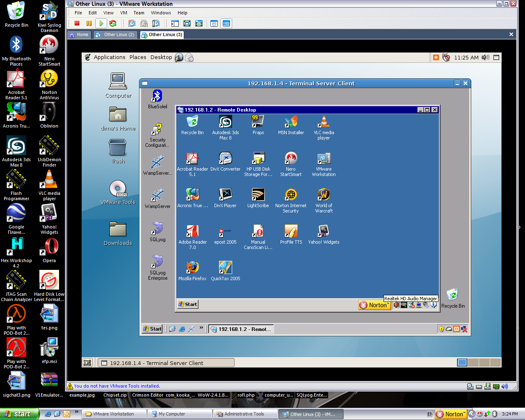Open SQLyog Enterprise icon in terminal session

coord(158,268)
